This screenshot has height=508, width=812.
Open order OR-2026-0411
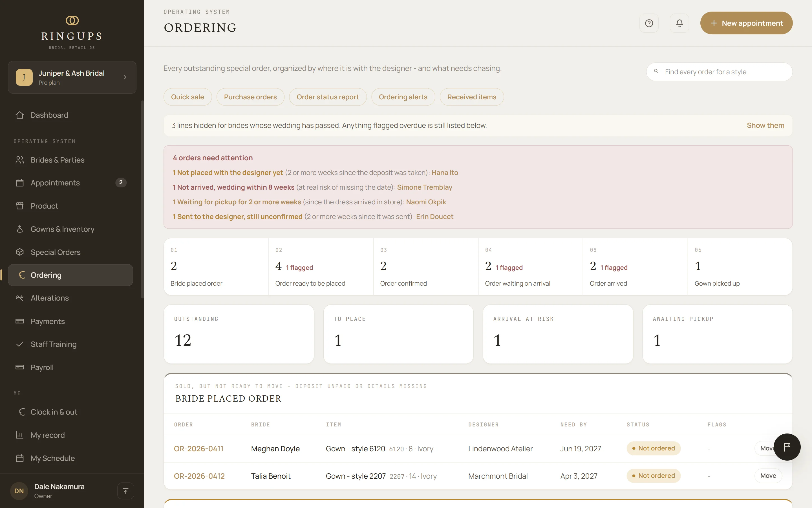pos(199,448)
